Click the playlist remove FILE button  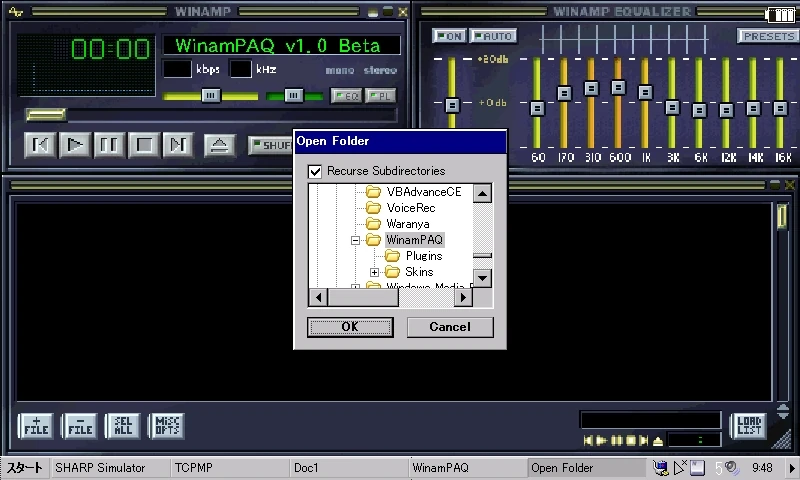[x=80, y=426]
